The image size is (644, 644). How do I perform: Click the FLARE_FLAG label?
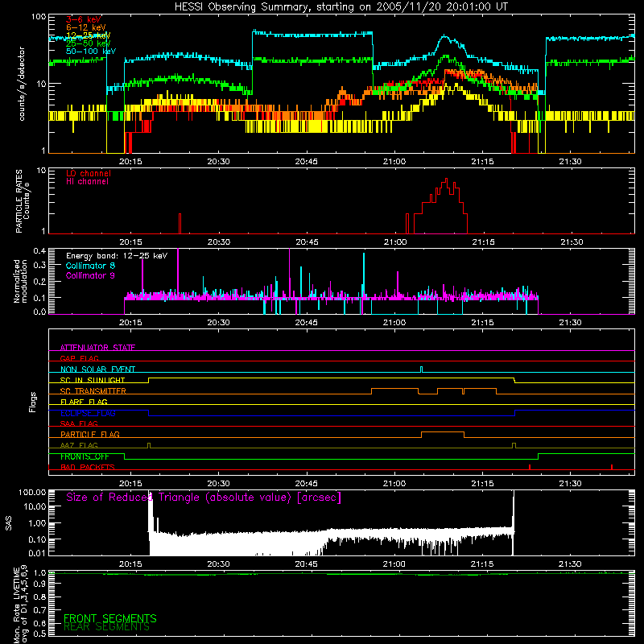pos(84,402)
